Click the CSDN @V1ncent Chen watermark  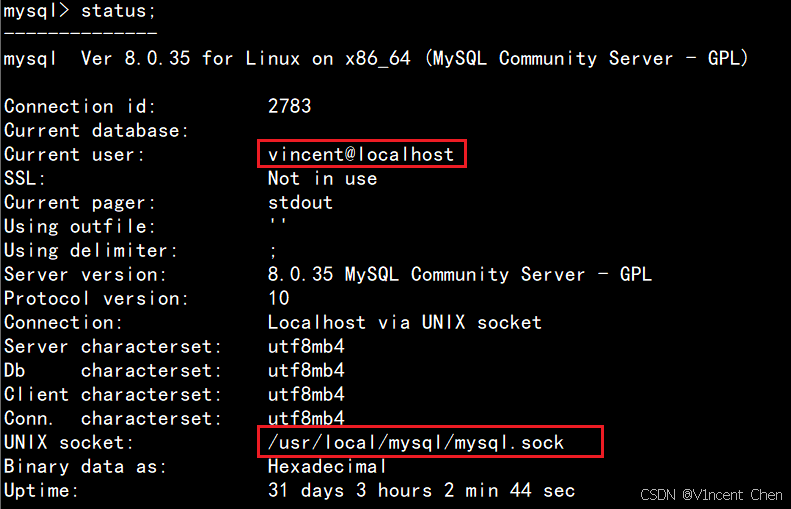711,495
